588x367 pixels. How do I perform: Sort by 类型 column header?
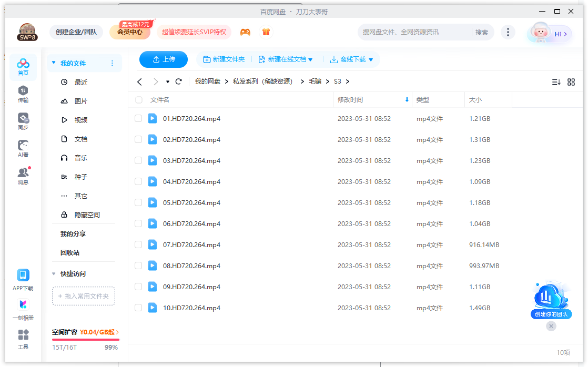(x=439, y=100)
